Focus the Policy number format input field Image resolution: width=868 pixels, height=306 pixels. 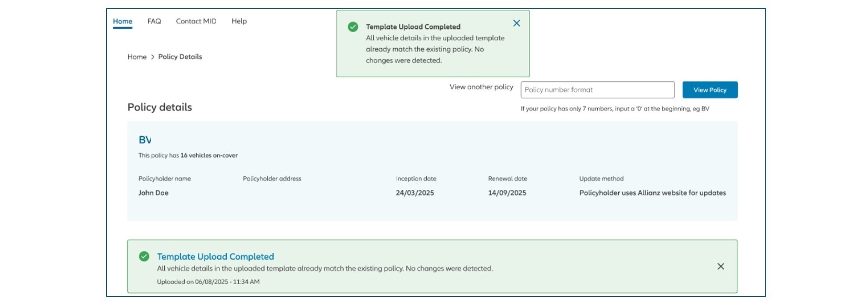pos(597,90)
